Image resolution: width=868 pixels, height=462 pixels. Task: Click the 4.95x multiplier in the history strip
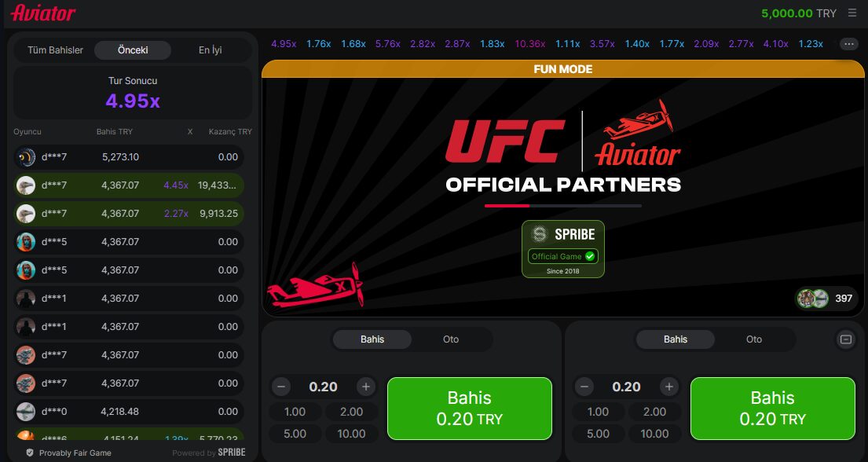284,44
